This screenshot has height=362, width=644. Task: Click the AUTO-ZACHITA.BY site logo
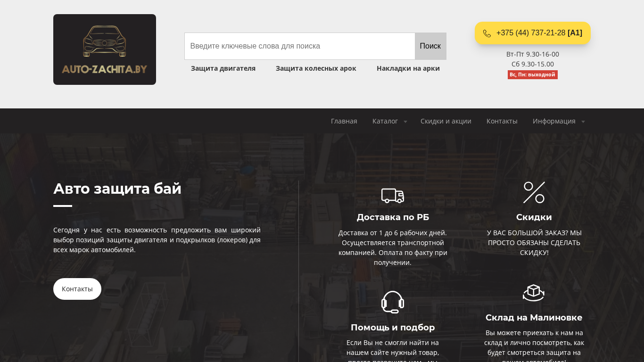pyautogui.click(x=105, y=49)
